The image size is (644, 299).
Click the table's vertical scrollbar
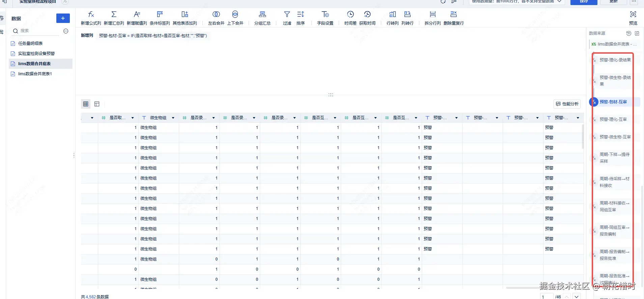(583, 137)
